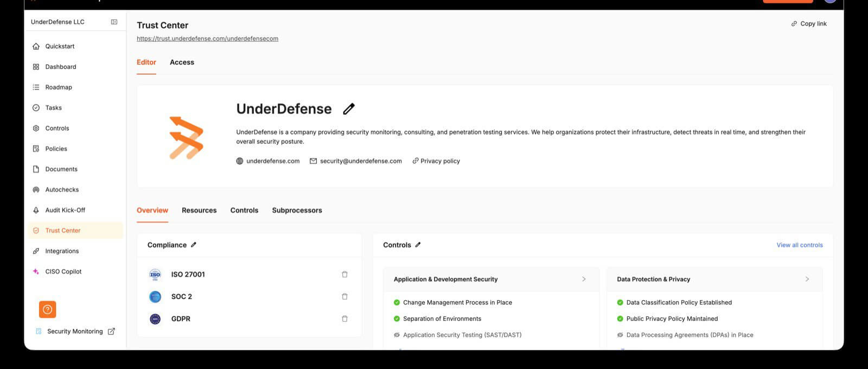868x369 pixels.
Task: Select Trust Center in the sidebar
Action: click(x=76, y=231)
